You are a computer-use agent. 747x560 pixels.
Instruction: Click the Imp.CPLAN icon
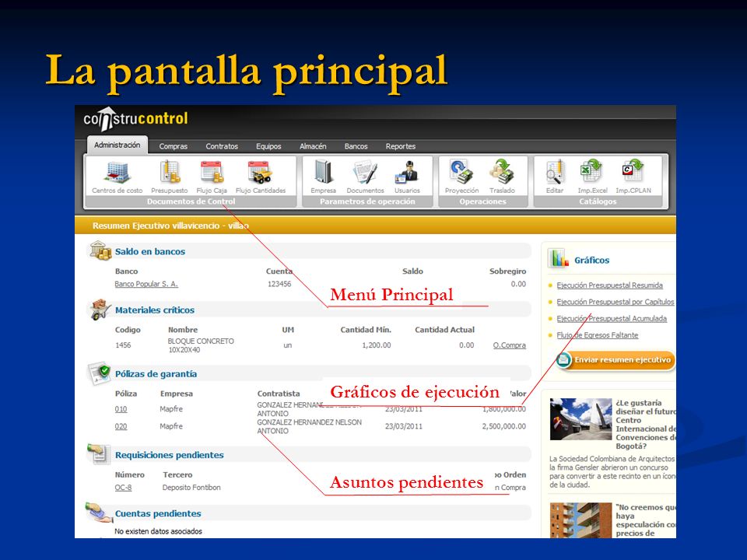[633, 171]
